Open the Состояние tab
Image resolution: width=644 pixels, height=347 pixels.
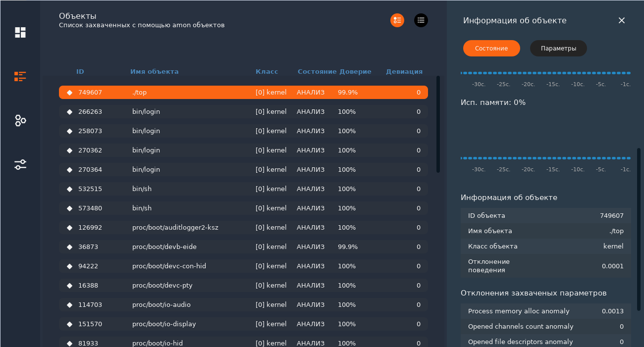[x=491, y=49]
